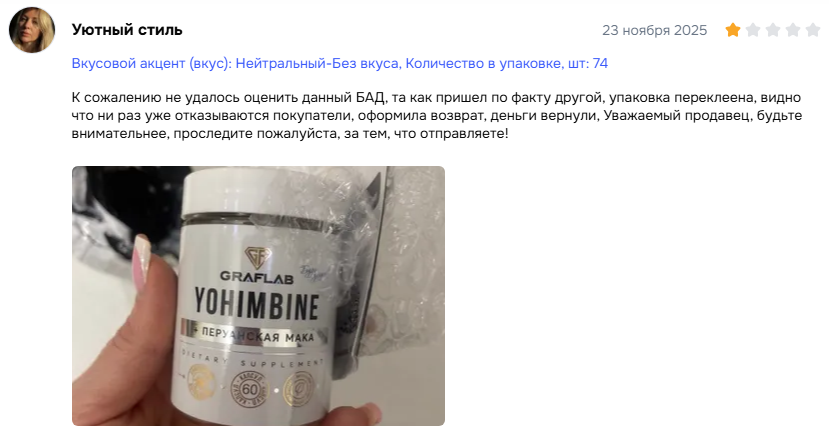Viewport: 829px width, 432px height.
Task: Open the reviewer's profile avatar photo
Action: point(32,30)
